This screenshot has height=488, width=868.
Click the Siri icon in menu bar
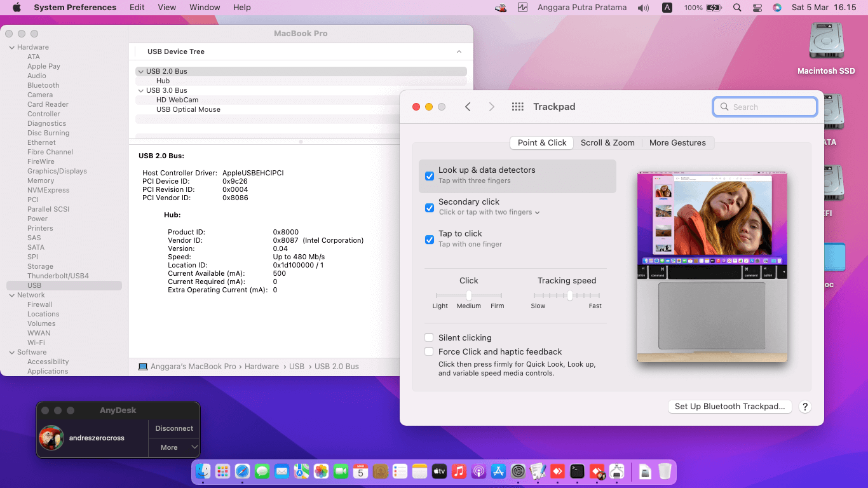pos(776,8)
